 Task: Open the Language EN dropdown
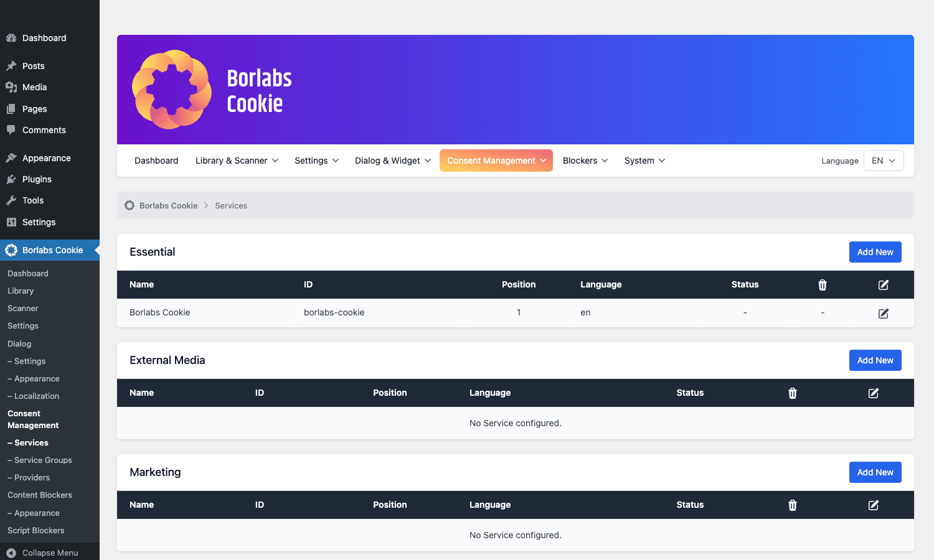coord(884,161)
